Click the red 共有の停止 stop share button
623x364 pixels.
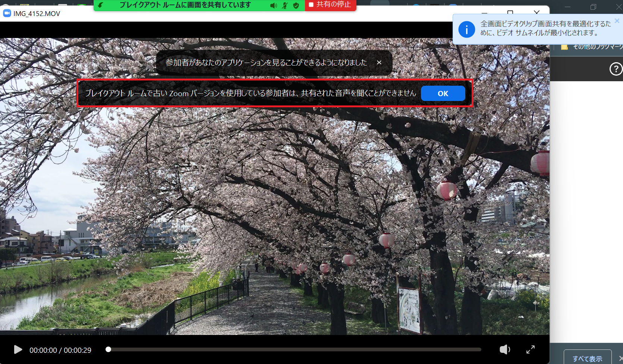pyautogui.click(x=330, y=5)
